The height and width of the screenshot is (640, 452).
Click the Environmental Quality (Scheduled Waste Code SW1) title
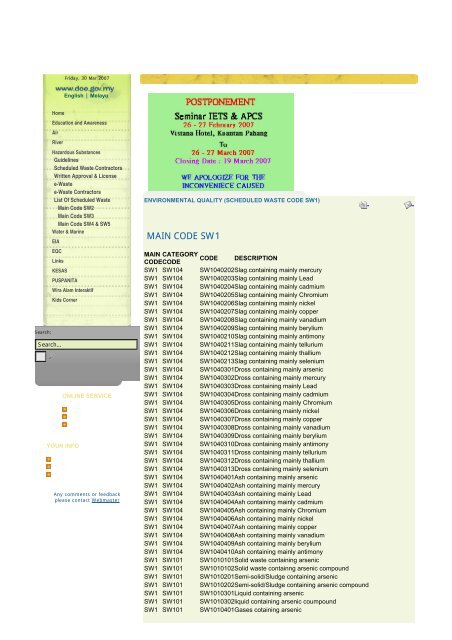[x=232, y=200]
